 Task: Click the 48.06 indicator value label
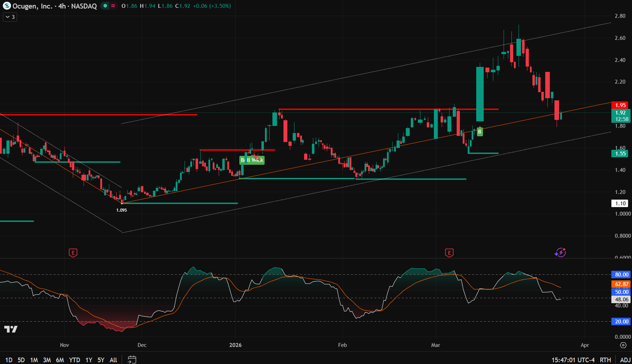pyautogui.click(x=622, y=299)
